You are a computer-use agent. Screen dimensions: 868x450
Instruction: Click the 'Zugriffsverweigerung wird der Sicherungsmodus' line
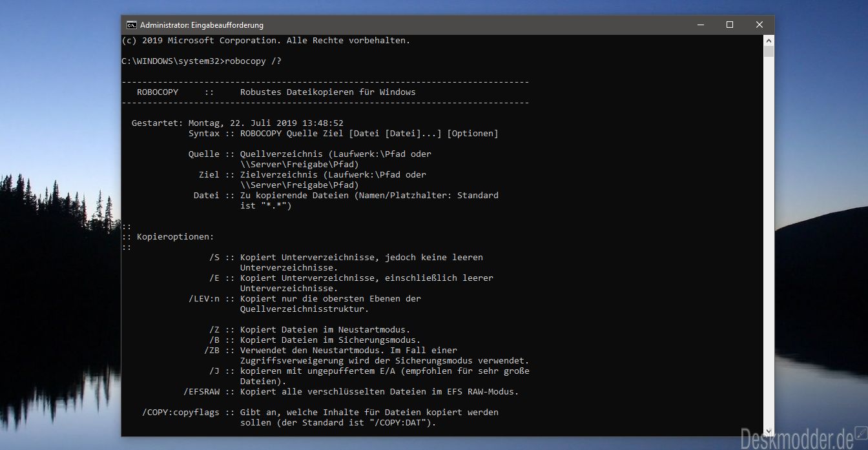click(385, 361)
